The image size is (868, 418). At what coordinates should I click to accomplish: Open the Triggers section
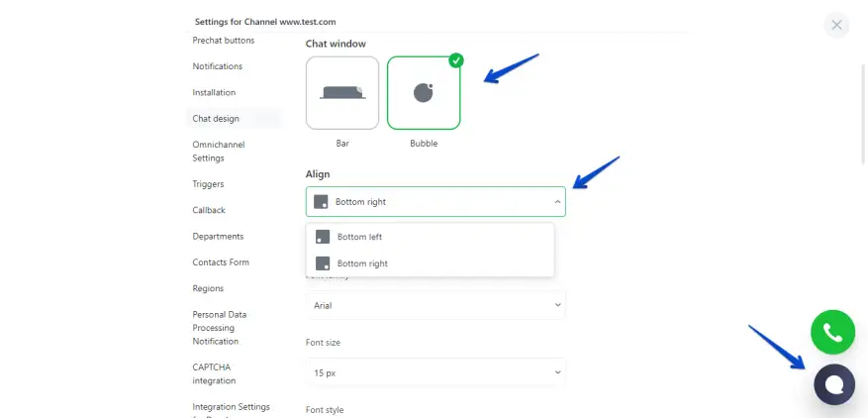coord(208,184)
